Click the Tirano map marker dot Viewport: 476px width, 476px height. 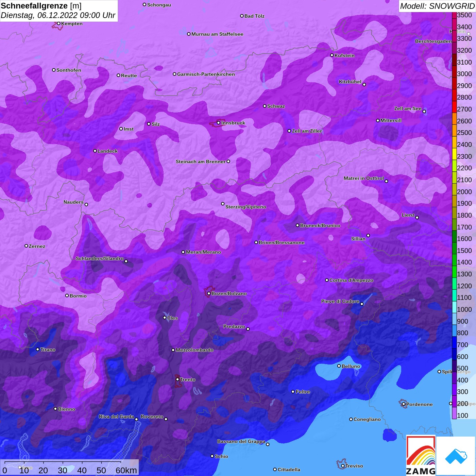point(38,349)
